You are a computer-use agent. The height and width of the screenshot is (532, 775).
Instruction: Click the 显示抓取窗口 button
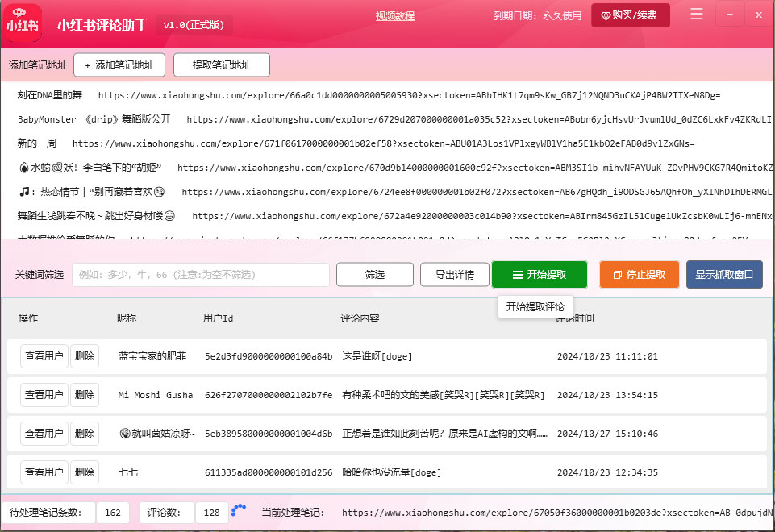723,275
